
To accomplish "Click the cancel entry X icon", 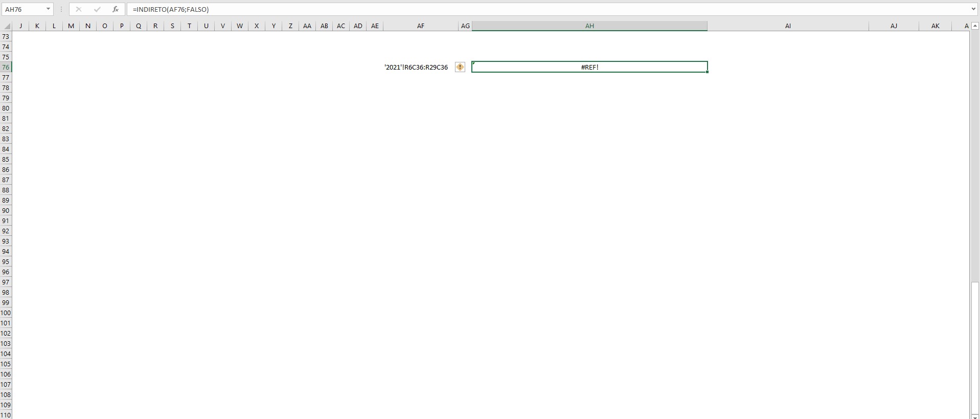I will [78, 9].
